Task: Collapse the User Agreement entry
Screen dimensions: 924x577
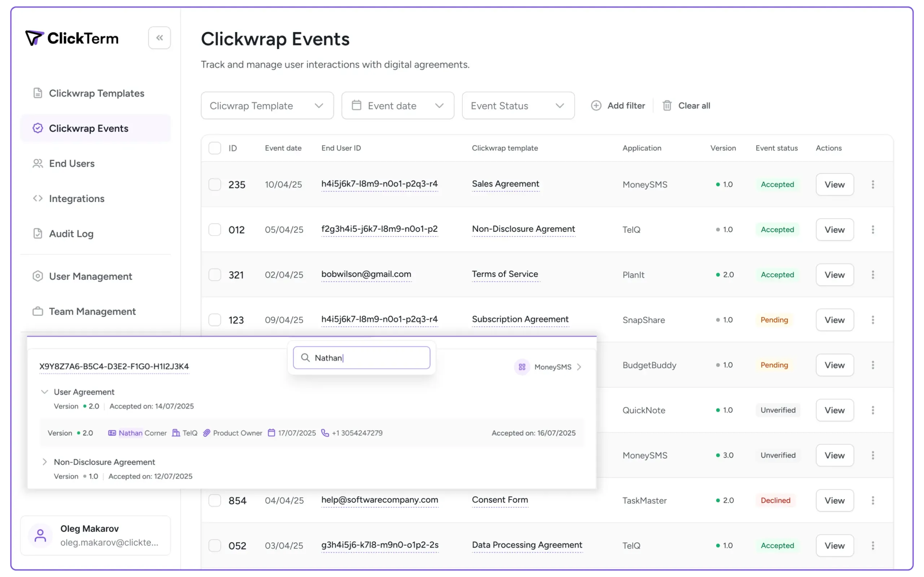Action: click(x=45, y=392)
